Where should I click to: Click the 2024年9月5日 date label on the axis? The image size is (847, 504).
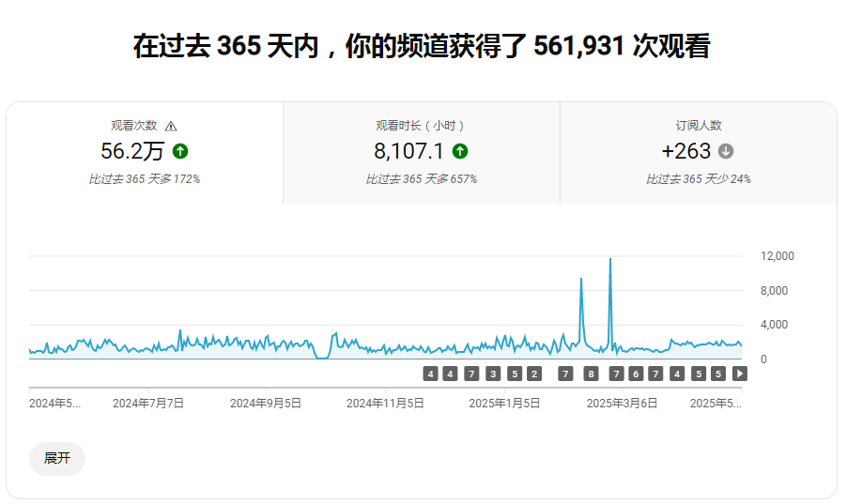tap(266, 403)
